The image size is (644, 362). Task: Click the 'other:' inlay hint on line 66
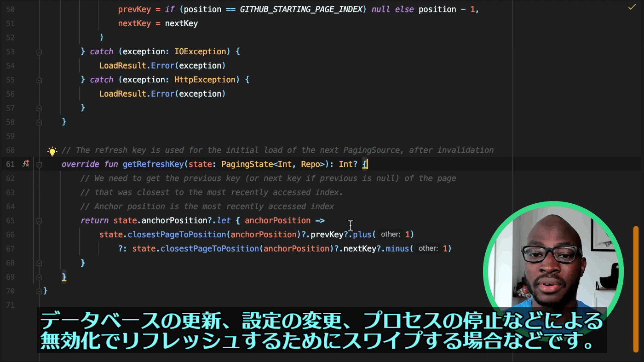click(391, 235)
